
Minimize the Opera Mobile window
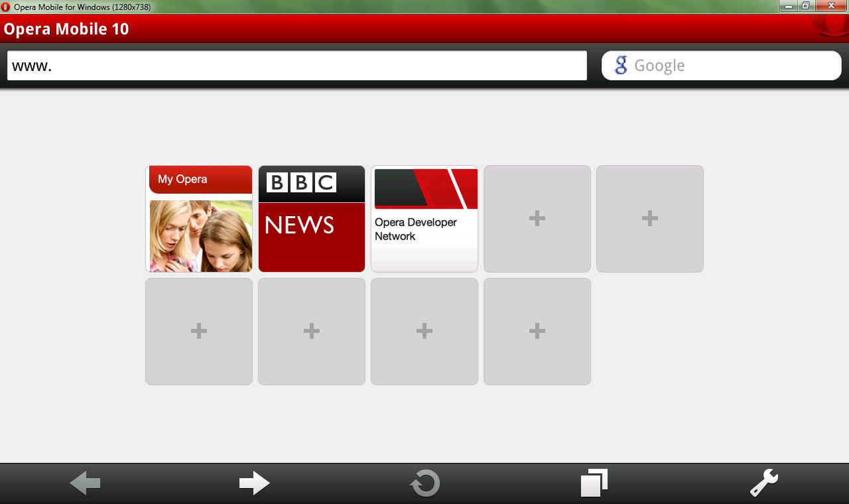point(788,6)
